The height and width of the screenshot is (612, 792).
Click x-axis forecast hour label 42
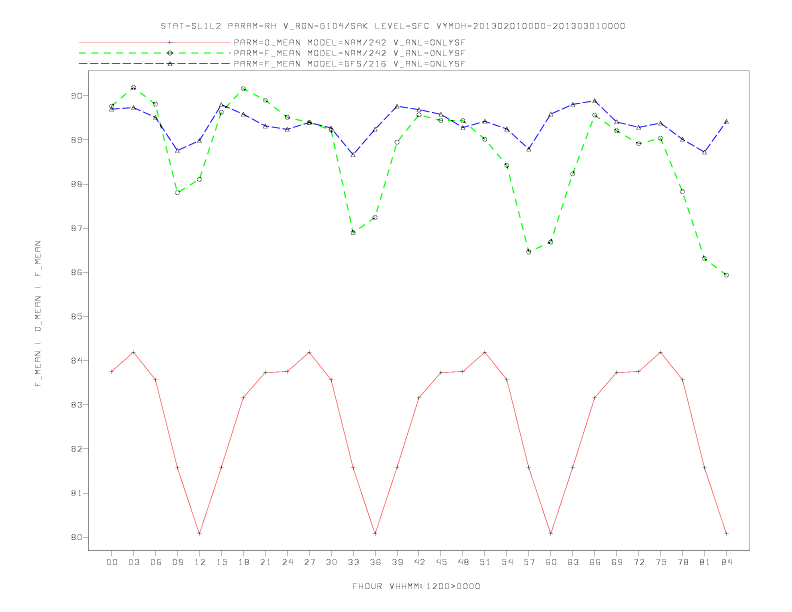point(419,562)
